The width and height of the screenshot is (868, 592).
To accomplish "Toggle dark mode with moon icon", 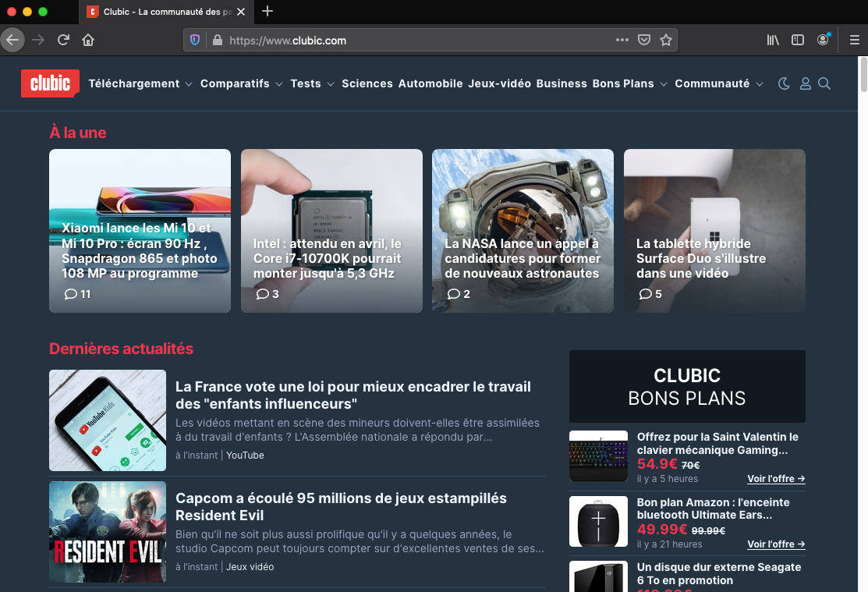I will point(784,83).
